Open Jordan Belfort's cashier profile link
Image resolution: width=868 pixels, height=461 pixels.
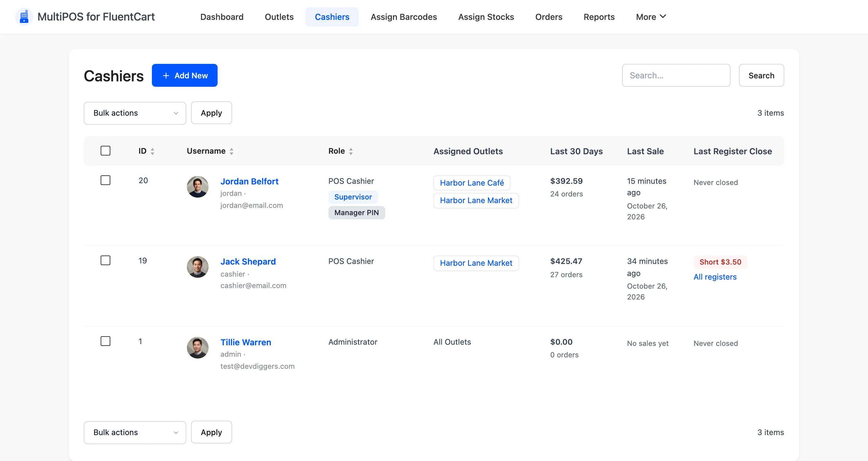point(249,181)
